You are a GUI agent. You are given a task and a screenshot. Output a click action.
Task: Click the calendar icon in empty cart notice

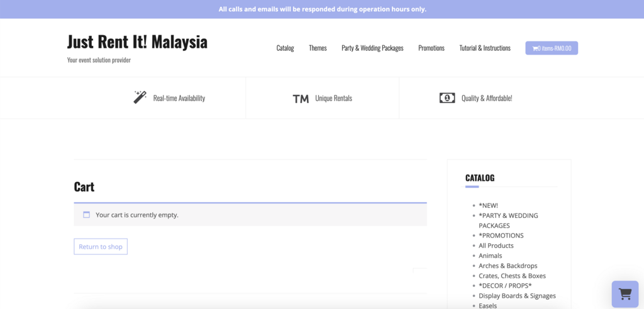pos(87,215)
